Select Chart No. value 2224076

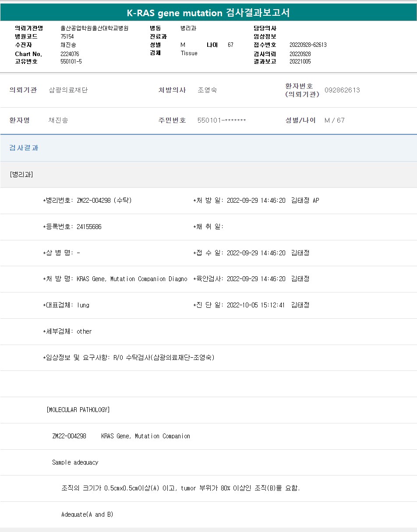[70, 54]
